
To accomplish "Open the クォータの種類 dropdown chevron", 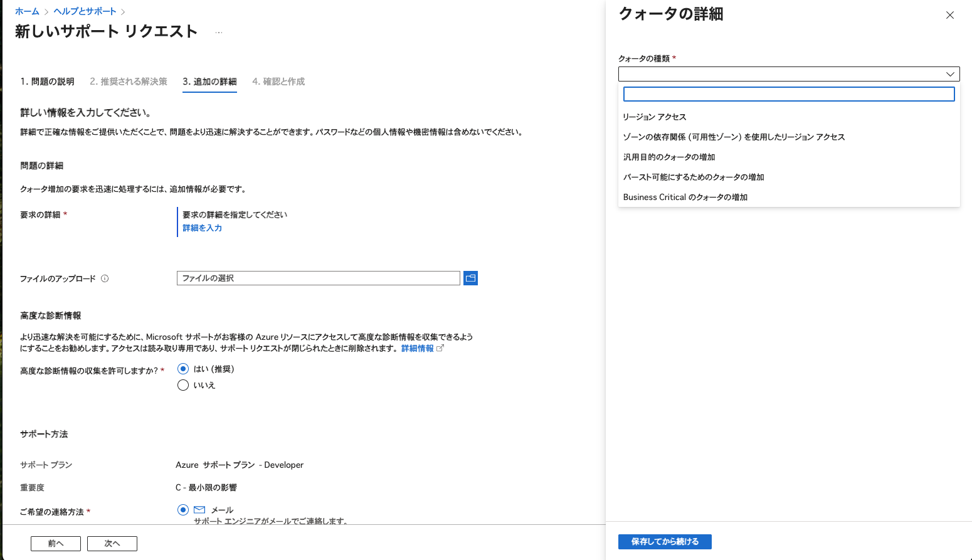I will coord(951,74).
